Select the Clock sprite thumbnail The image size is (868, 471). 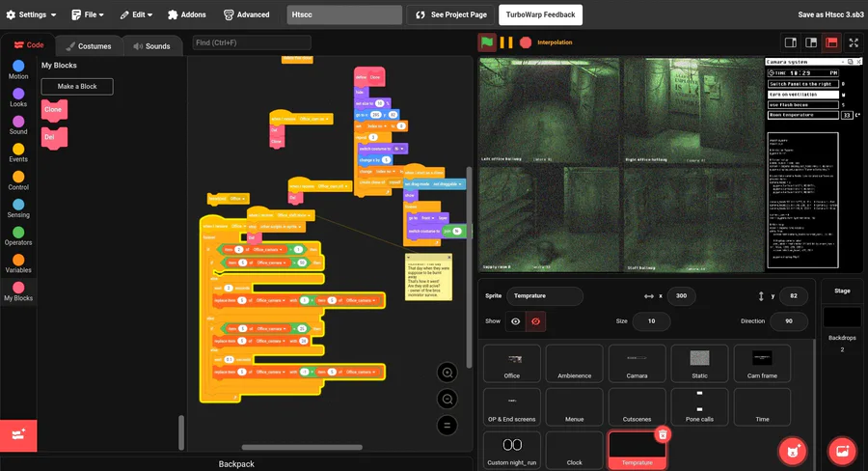point(574,451)
